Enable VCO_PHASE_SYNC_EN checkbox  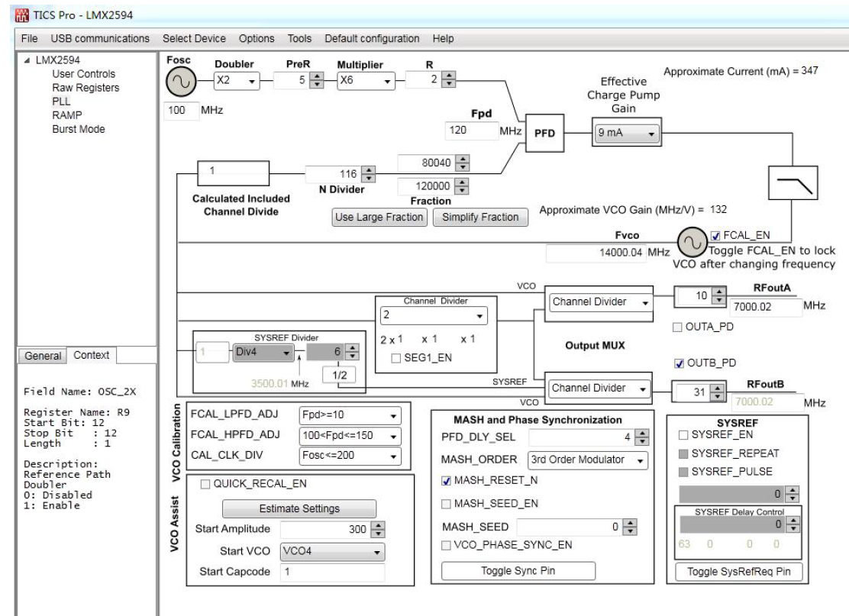click(x=446, y=545)
